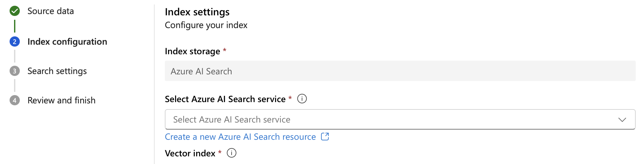Click the green checkmark for Source data
This screenshot has height=164, width=644.
pyautogui.click(x=15, y=11)
